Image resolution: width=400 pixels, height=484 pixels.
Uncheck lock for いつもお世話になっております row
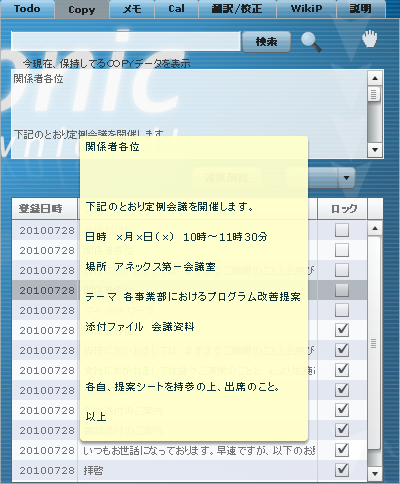click(x=342, y=450)
